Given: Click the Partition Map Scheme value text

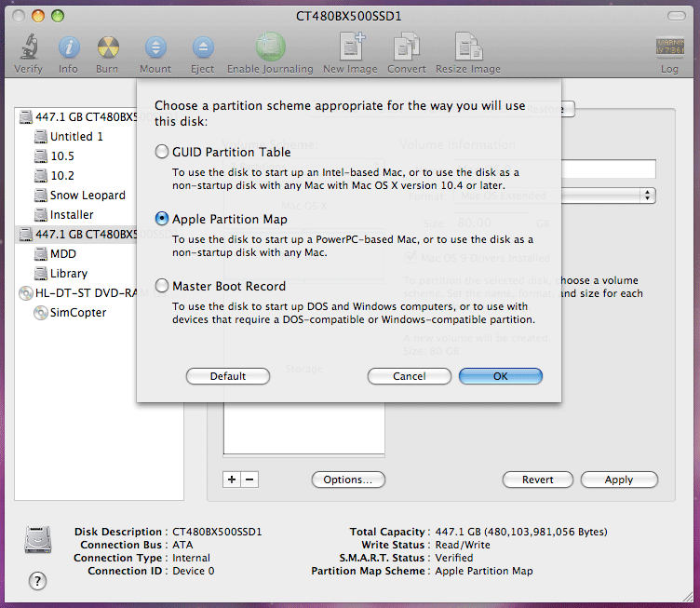Looking at the screenshot, I should 484,571.
